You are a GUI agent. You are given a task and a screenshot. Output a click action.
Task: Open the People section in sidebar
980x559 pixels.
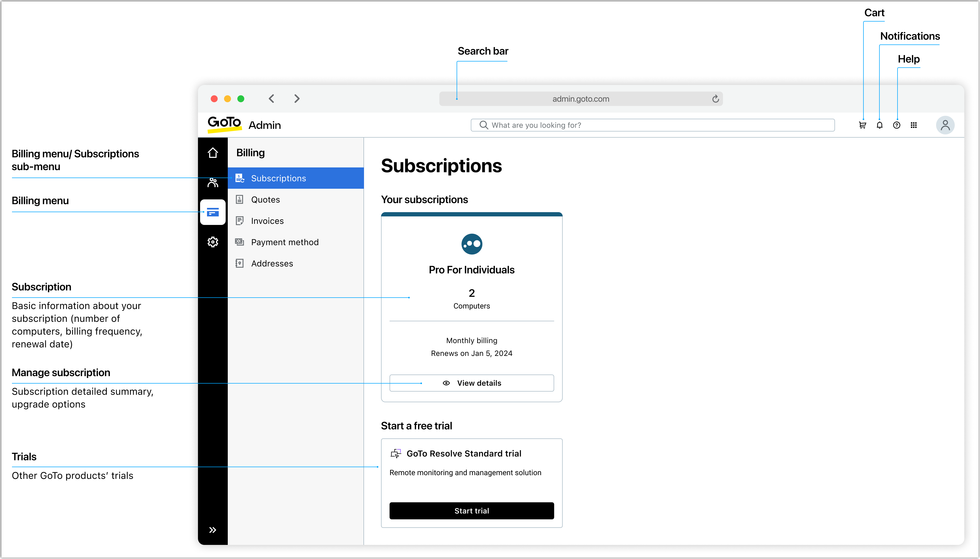tap(213, 182)
